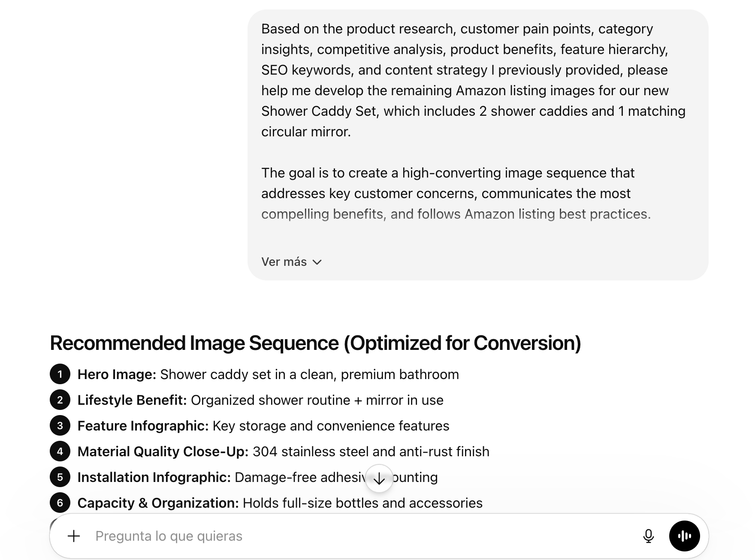Click the Ver más link text

point(284,262)
